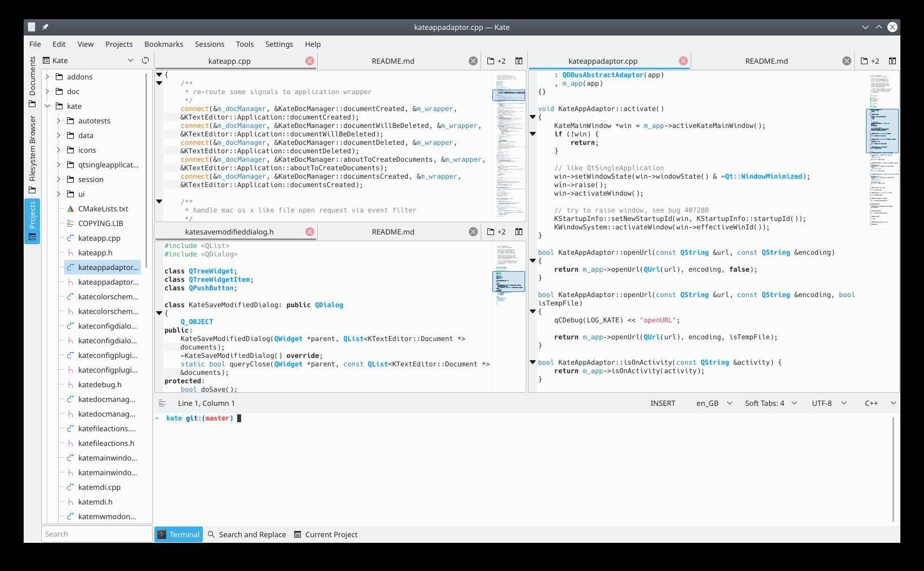Switch to README.md tab in right editor
This screenshot has height=571, width=924.
pyautogui.click(x=766, y=61)
